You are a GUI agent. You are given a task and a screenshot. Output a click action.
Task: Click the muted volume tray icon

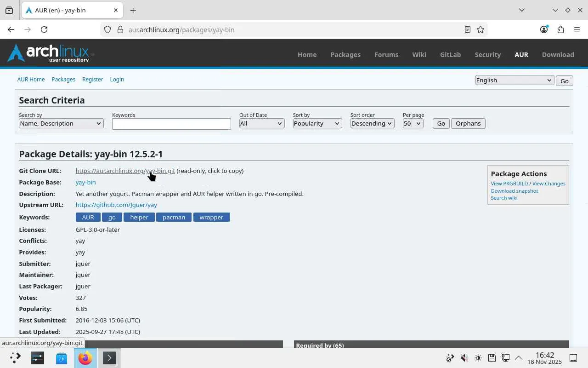[x=464, y=358]
